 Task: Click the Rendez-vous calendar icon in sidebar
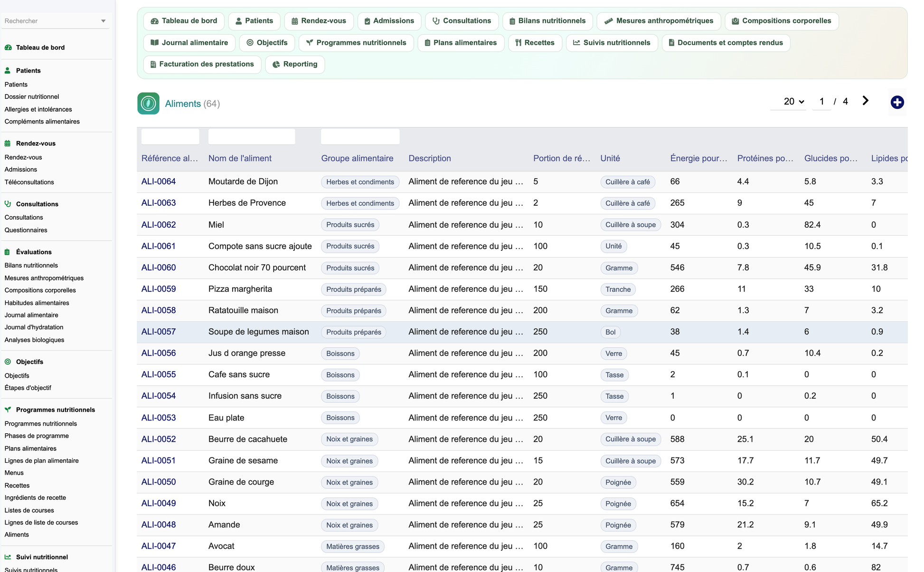8,143
